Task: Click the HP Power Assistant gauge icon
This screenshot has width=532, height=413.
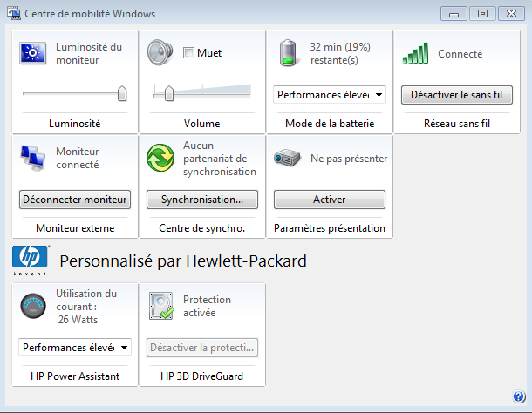Action: coord(32,307)
